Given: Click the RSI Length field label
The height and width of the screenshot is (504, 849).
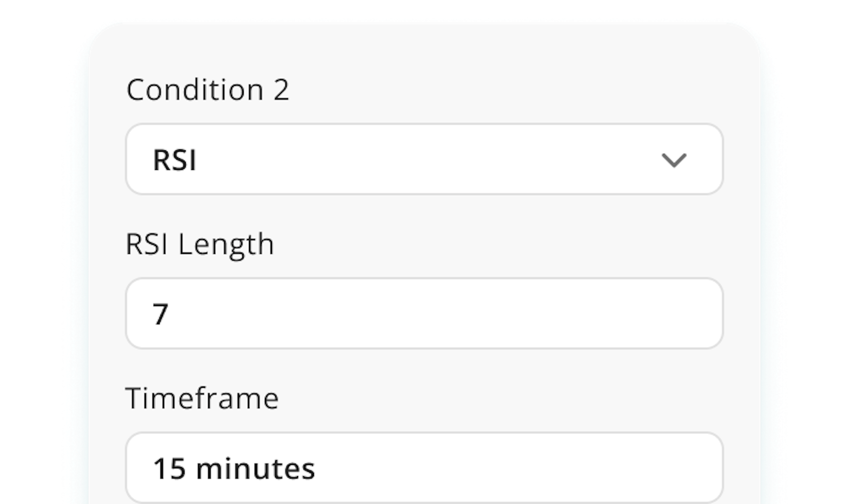Looking at the screenshot, I should 200,244.
